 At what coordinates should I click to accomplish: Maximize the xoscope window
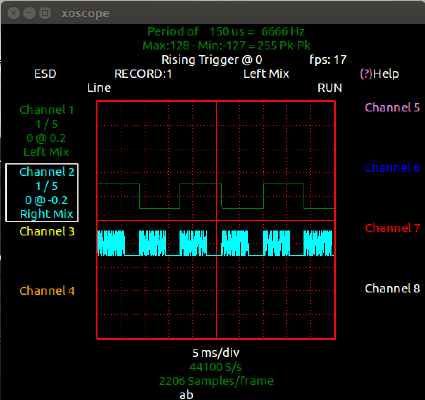point(45,13)
